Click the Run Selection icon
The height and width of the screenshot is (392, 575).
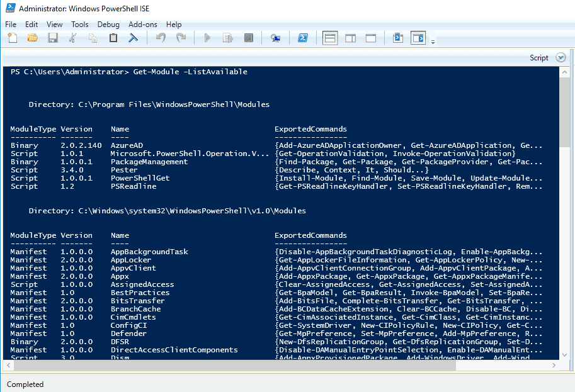coord(228,38)
